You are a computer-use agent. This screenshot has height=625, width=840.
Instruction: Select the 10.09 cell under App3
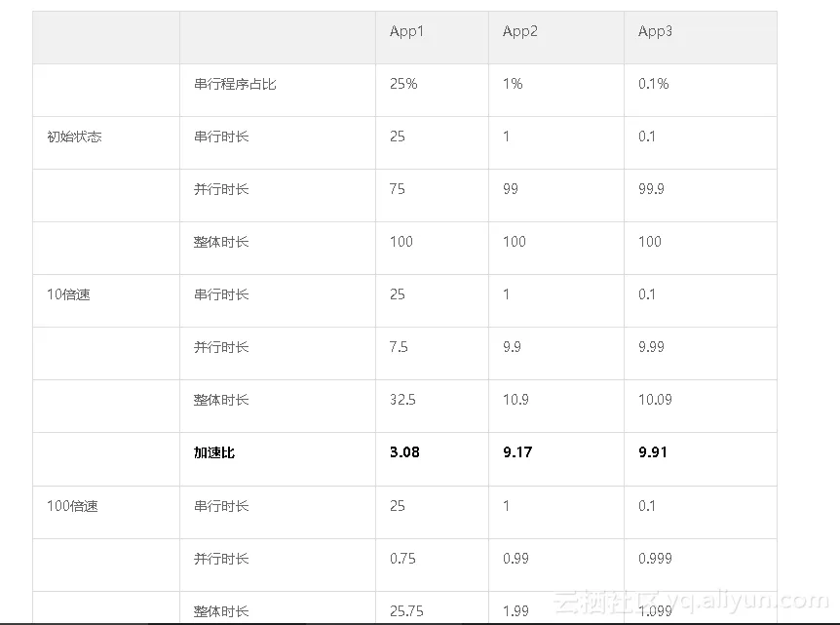tap(655, 400)
